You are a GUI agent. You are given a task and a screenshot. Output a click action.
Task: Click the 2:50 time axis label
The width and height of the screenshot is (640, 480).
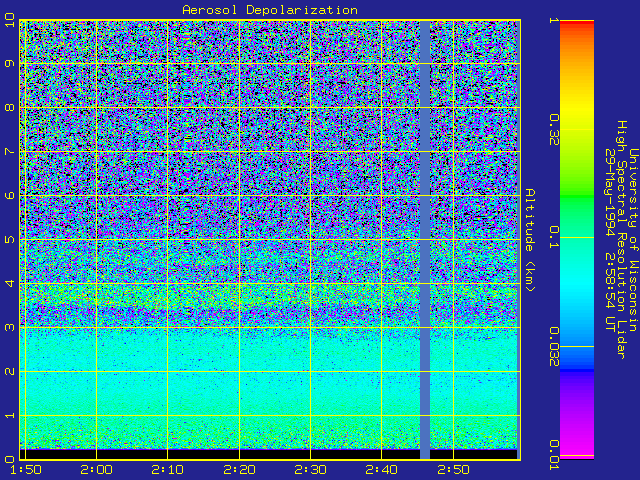coord(453,470)
